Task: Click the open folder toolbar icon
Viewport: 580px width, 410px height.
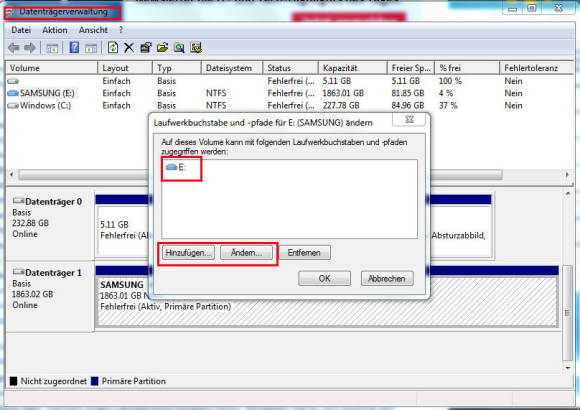Action: pyautogui.click(x=162, y=48)
